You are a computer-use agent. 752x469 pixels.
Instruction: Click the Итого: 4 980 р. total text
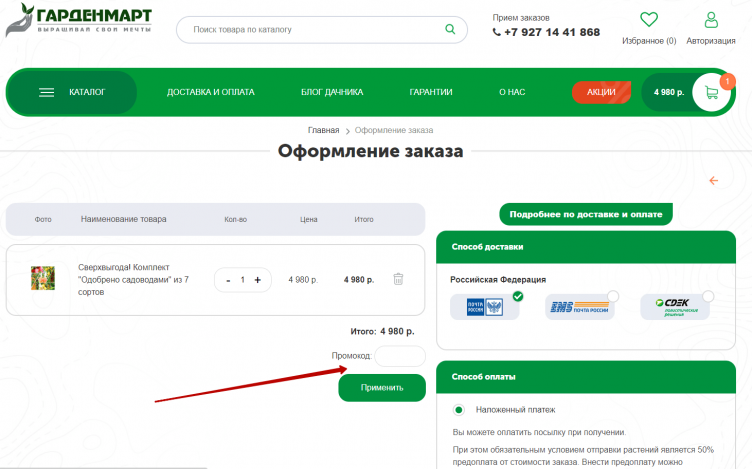(382, 331)
